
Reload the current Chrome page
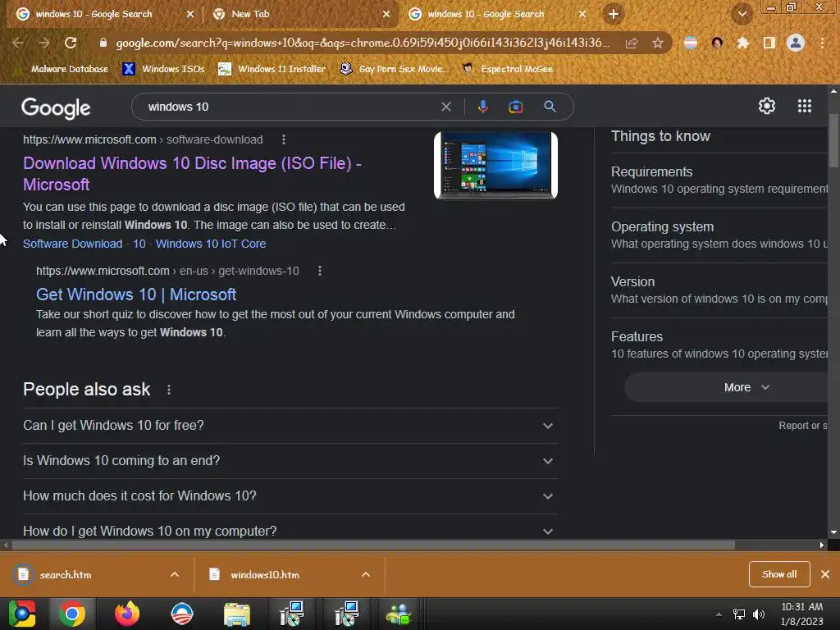tap(71, 43)
